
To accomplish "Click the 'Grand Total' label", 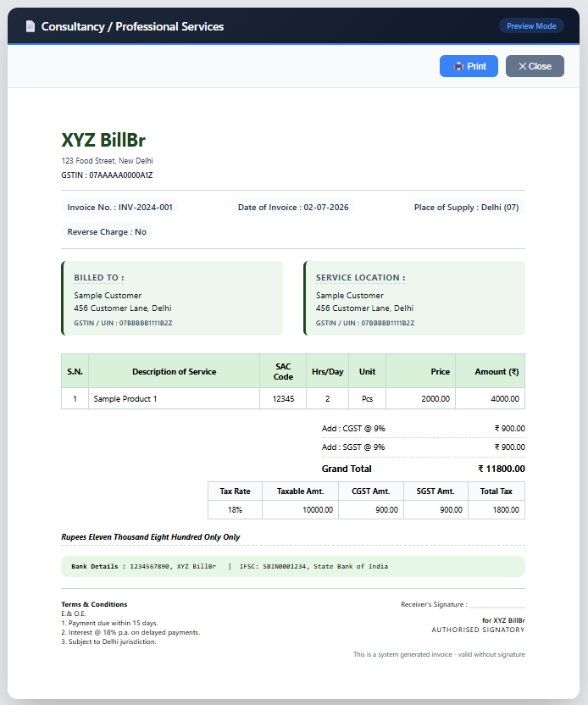I will (x=347, y=469).
